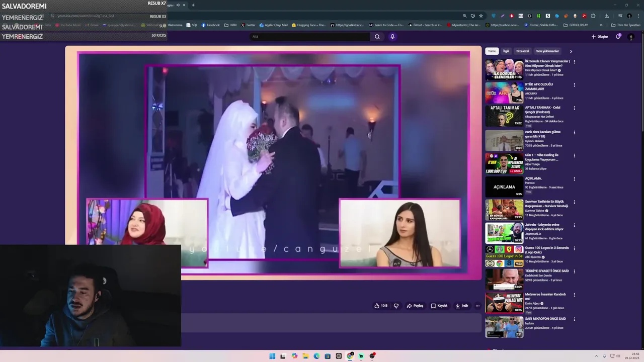Click the taskbar microphone tray icon
The width and height of the screenshot is (644, 362).
tap(604, 356)
